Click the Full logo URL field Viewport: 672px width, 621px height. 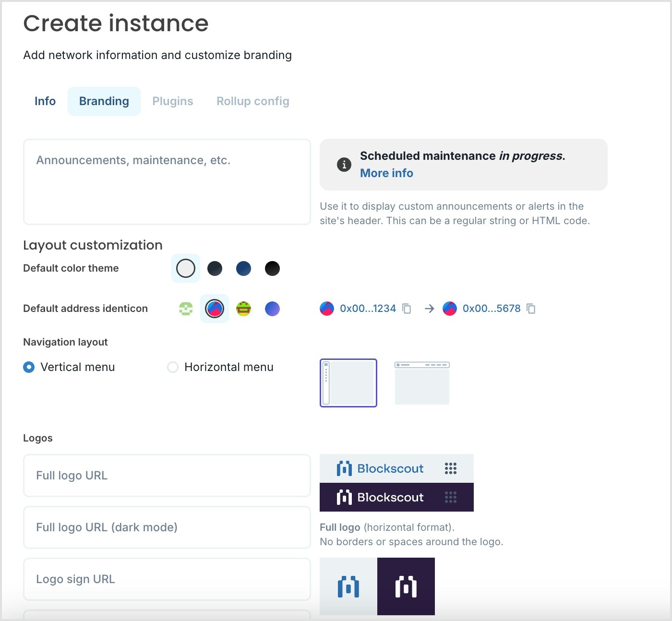pos(167,476)
